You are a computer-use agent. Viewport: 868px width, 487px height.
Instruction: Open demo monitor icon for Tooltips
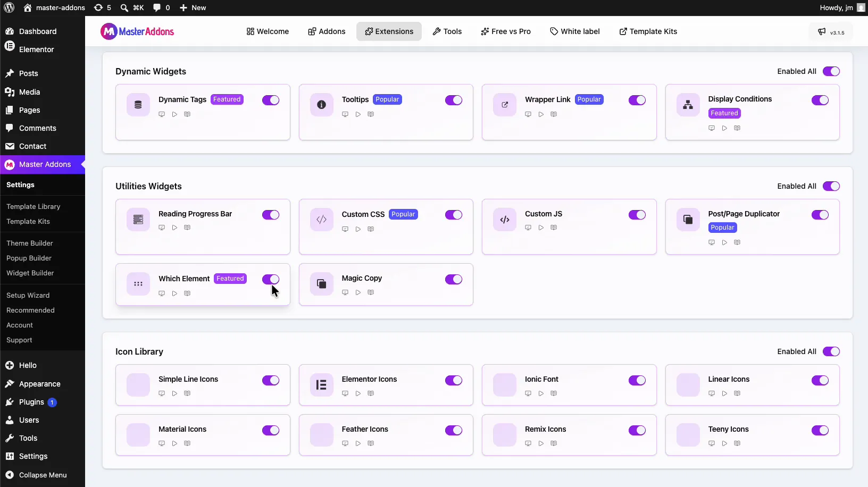pyautogui.click(x=345, y=114)
